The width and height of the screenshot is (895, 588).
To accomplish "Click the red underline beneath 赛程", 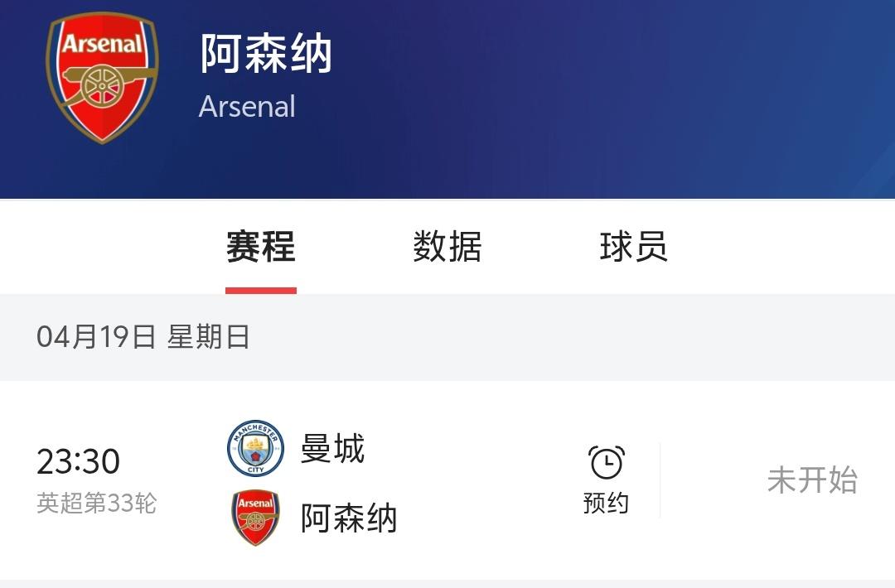I will click(261, 291).
